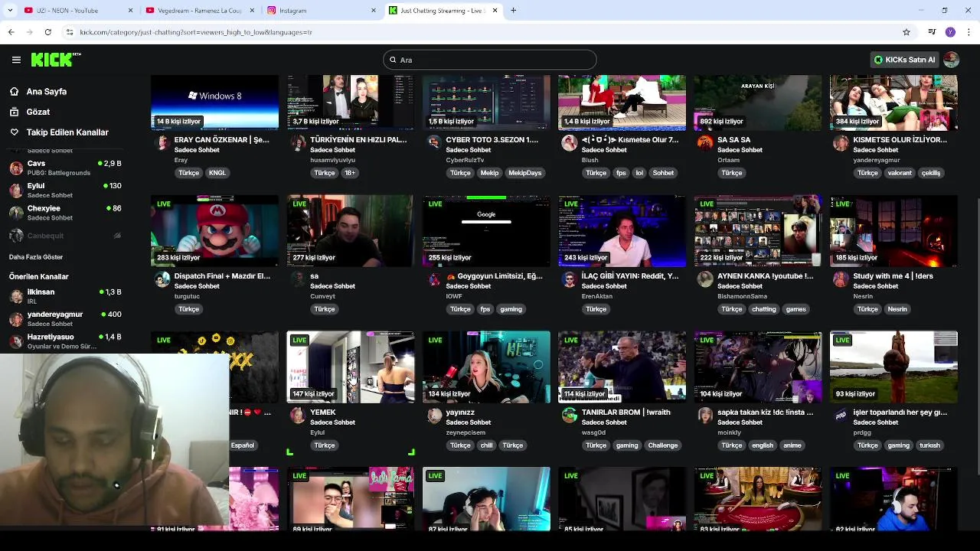Open BishamonnSama channel avatar
The height and width of the screenshot is (551, 980).
705,279
